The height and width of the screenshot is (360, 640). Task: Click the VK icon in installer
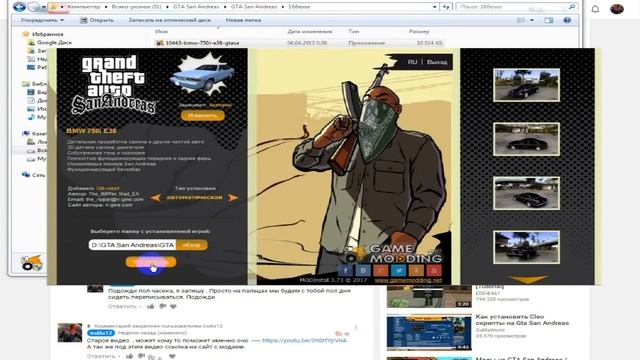pos(363,270)
